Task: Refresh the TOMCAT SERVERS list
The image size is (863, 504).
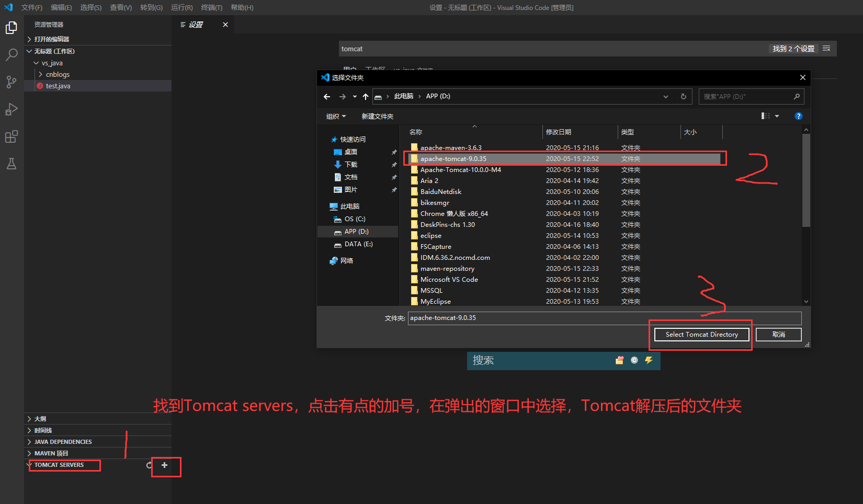Action: click(x=149, y=465)
